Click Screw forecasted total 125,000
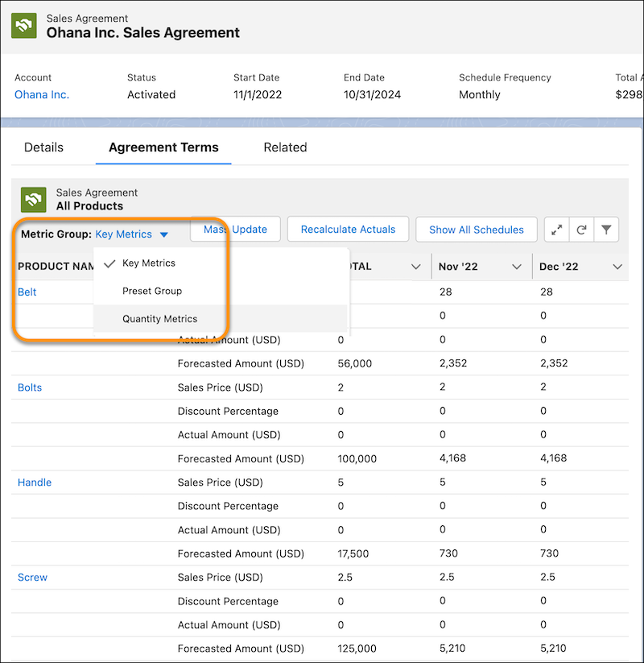Viewport: 644px width, 663px height. [x=357, y=648]
